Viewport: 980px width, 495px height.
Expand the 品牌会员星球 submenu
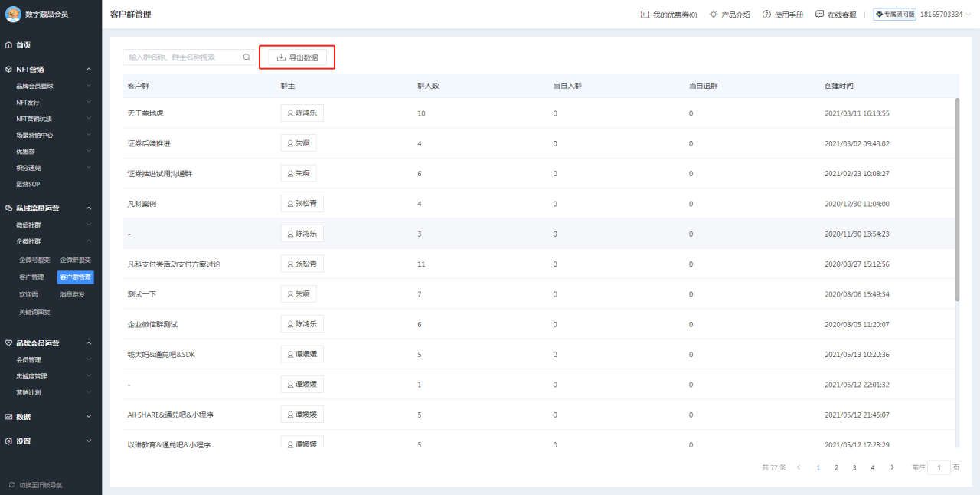point(89,86)
